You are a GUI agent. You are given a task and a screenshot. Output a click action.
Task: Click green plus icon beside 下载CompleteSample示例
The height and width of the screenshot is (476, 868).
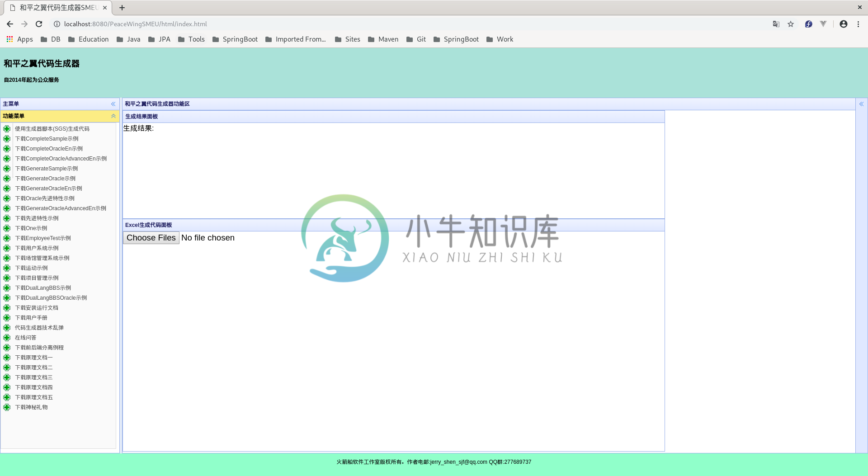(7, 139)
